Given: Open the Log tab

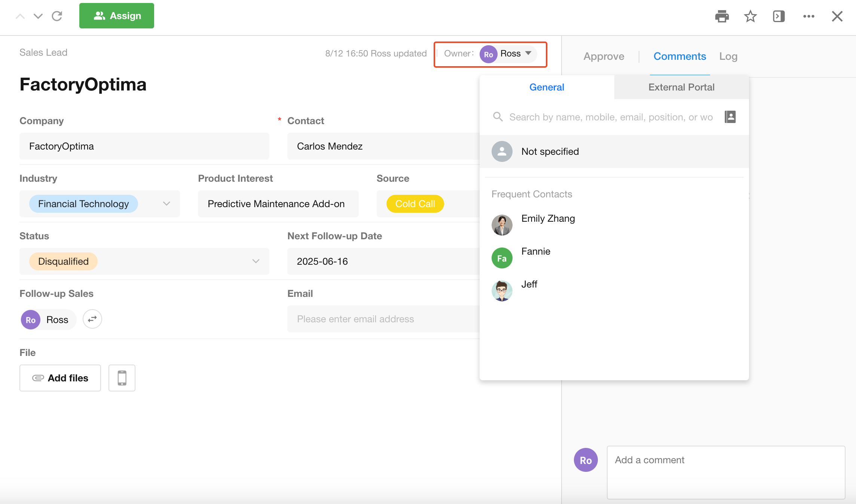Looking at the screenshot, I should point(728,56).
